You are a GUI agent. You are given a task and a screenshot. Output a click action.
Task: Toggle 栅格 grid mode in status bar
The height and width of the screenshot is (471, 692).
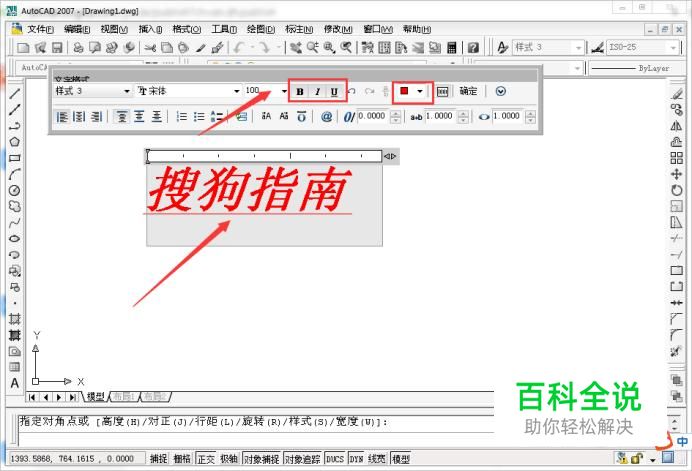pyautogui.click(x=181, y=459)
